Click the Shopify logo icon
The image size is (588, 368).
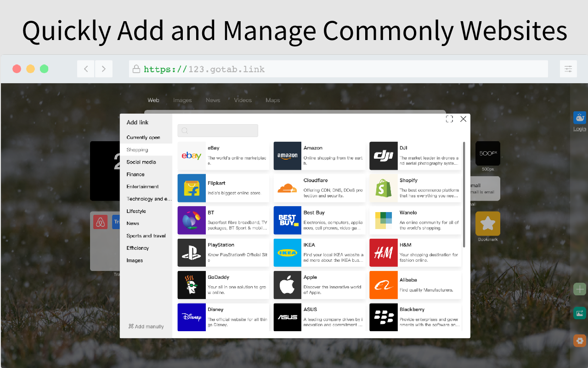click(x=384, y=188)
